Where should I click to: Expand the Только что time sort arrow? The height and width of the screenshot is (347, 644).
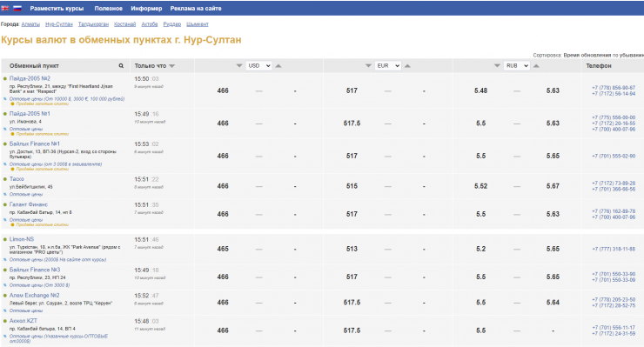[172, 66]
